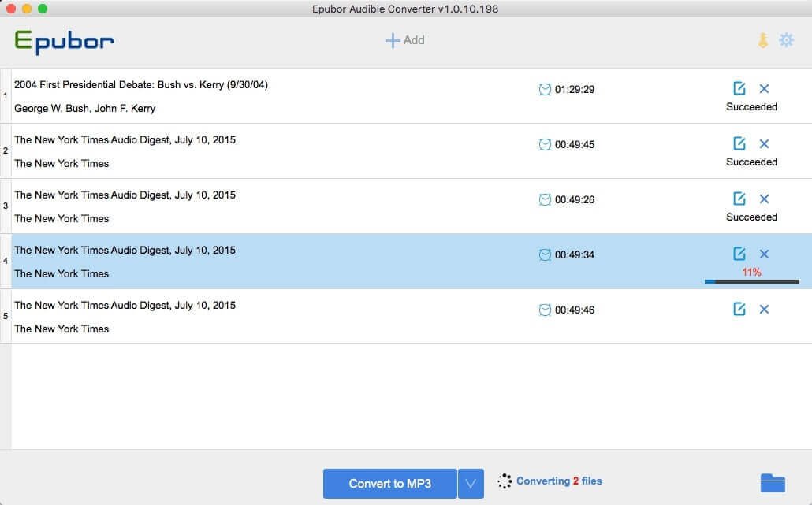Select the Audio Digest title in row 3
The image size is (812, 505).
click(125, 195)
